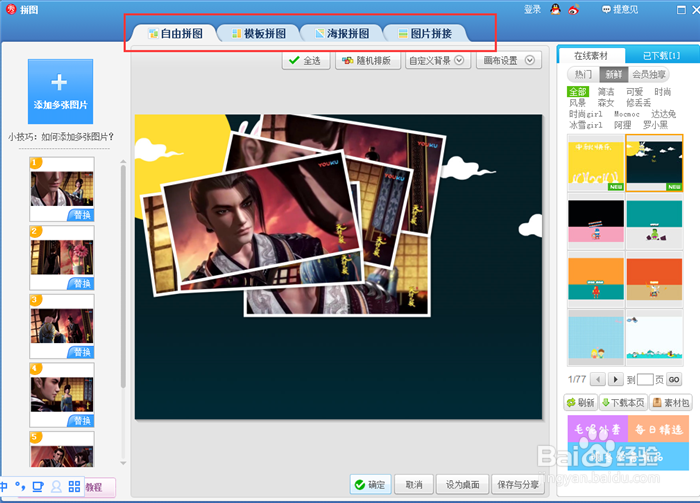Screen dimensions: 700x503
Task: Click the image list vertical scrollbar
Action: pos(123,277)
